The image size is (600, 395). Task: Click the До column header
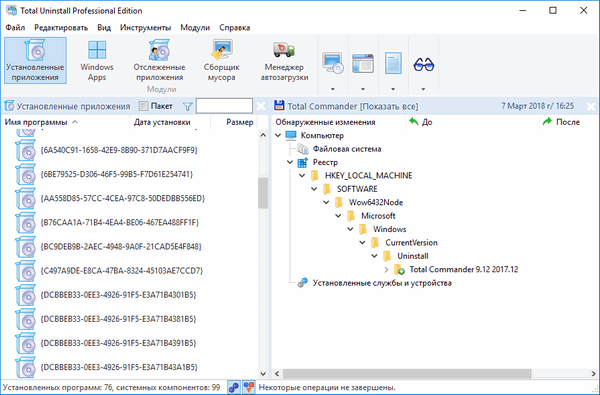click(472, 122)
